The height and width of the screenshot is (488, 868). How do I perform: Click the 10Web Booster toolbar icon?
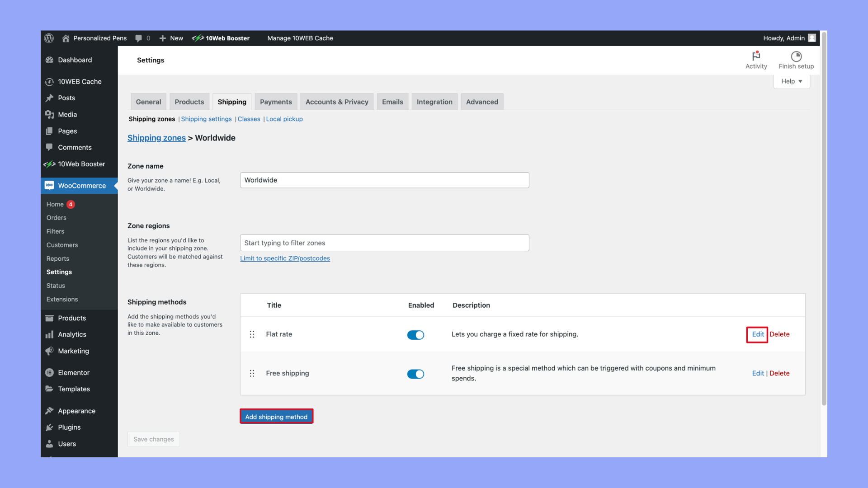point(198,38)
